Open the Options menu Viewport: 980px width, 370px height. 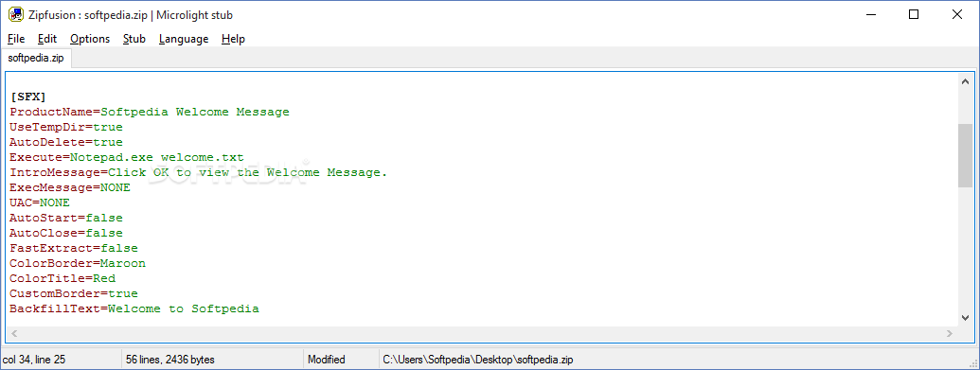90,39
